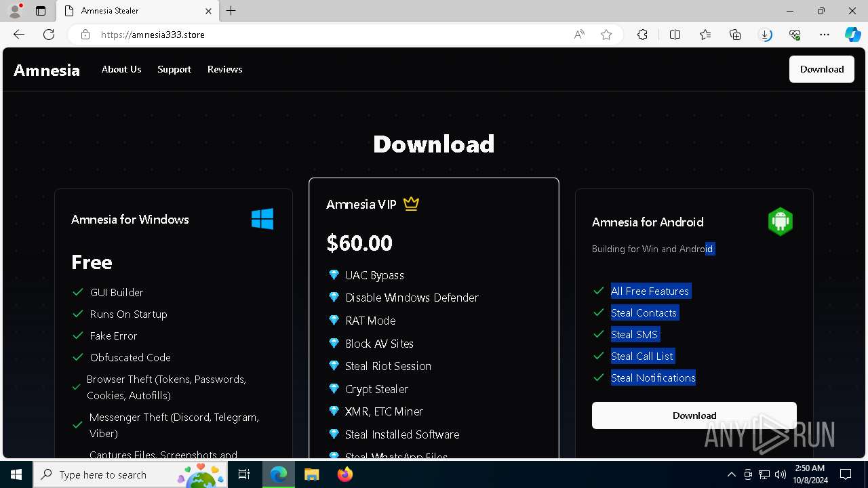Click the 'Amnesia VIP' card title
The height and width of the screenshot is (488, 868).
coord(361,204)
